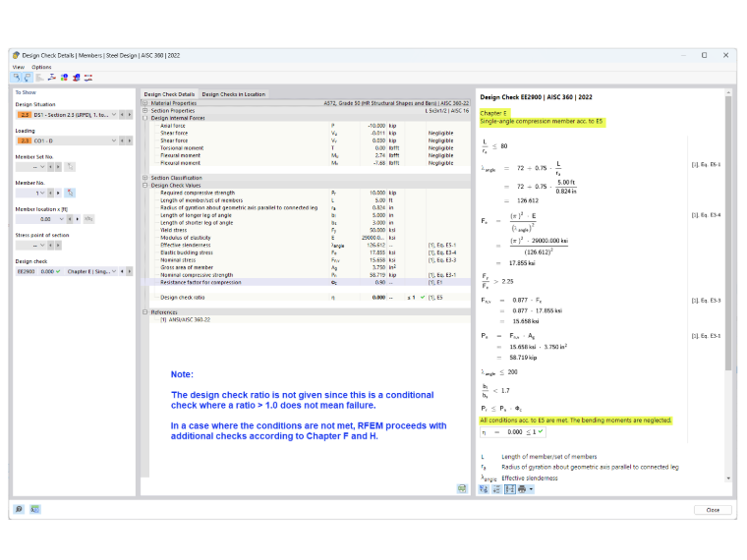Go to previous Loading
747x560 pixels.
click(122, 140)
